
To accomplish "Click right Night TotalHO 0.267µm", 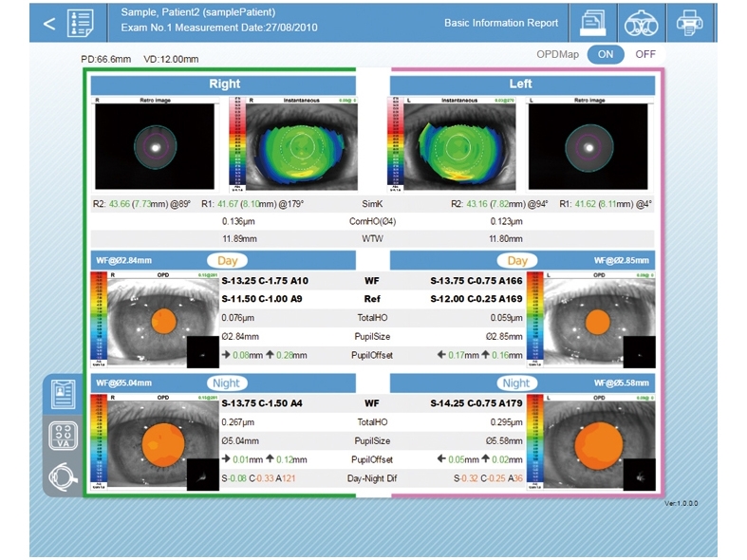I will [x=237, y=422].
